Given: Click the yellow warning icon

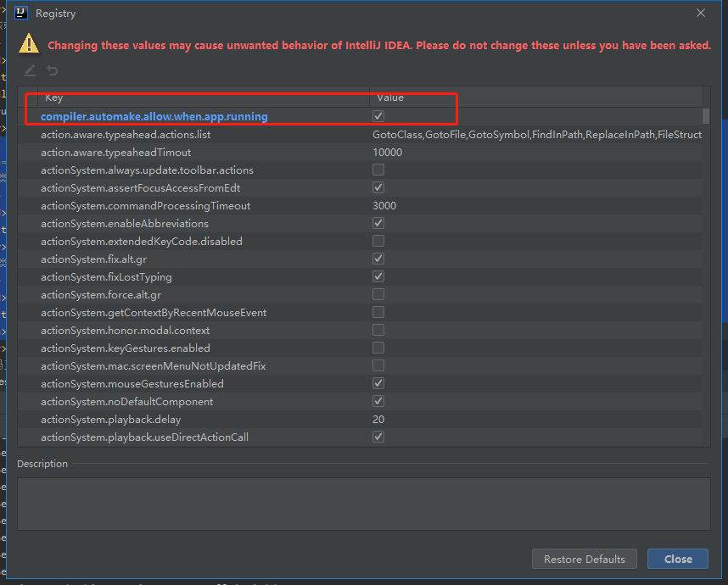Looking at the screenshot, I should [27, 42].
